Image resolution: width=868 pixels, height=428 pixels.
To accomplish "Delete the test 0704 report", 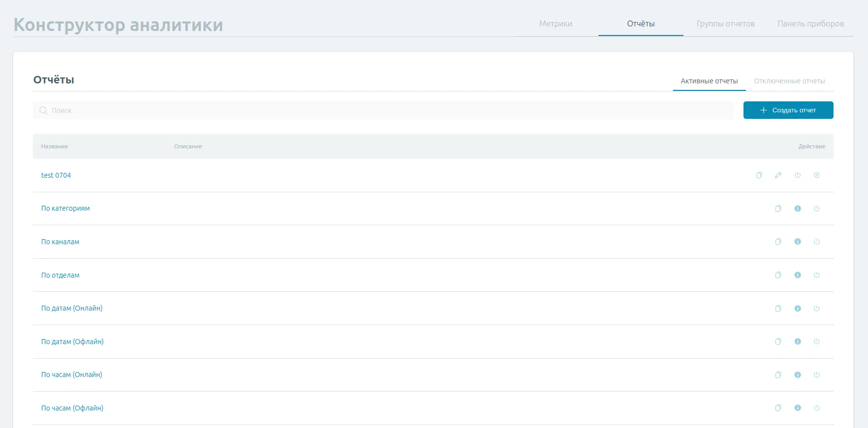I will point(816,175).
